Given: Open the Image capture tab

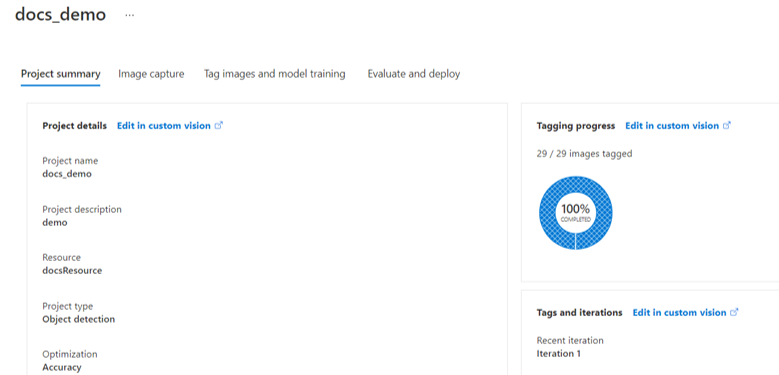Looking at the screenshot, I should coord(151,74).
